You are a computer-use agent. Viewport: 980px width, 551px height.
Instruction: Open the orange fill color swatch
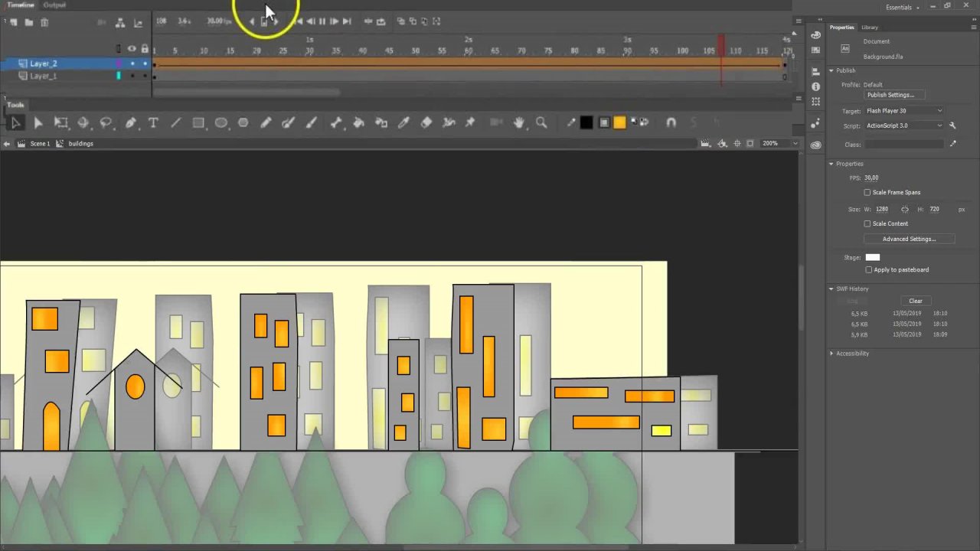[619, 122]
